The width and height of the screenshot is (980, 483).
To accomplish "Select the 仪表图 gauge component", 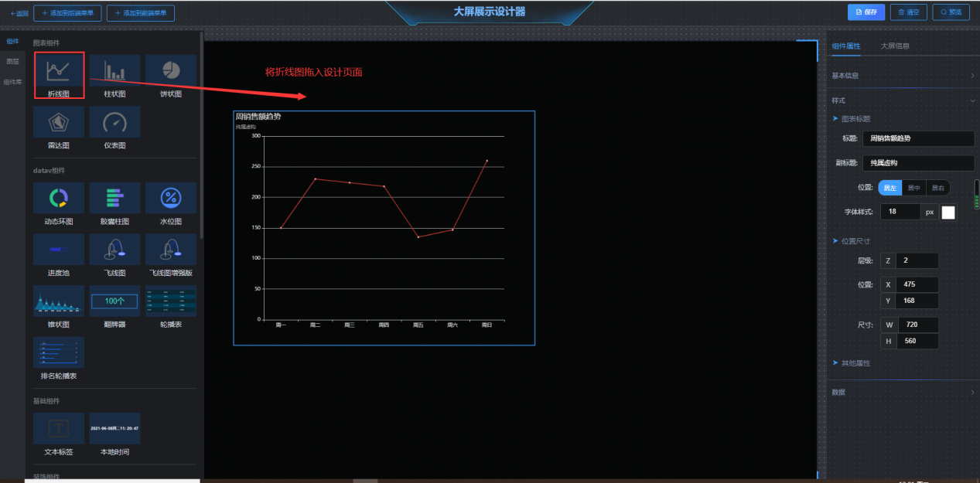I will pyautogui.click(x=114, y=128).
